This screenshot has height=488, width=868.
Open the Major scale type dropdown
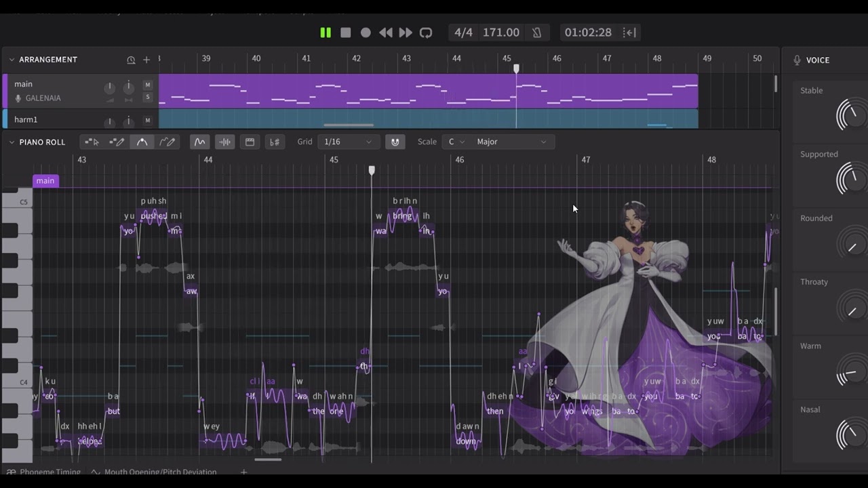coord(511,142)
